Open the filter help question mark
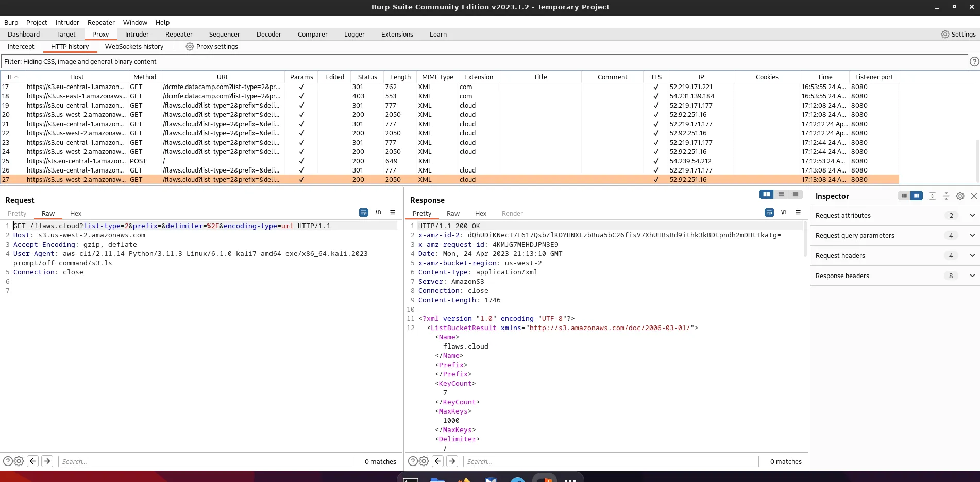The image size is (980, 482). click(x=974, y=61)
